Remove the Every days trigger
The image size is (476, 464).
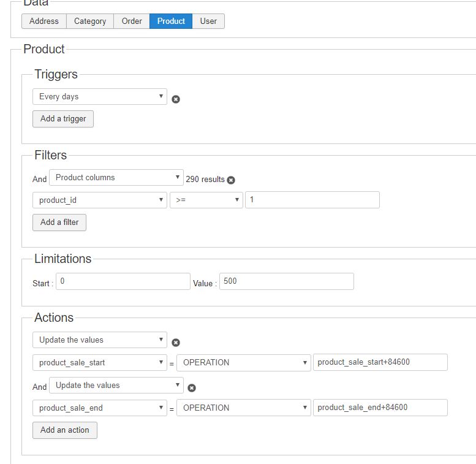[176, 99]
